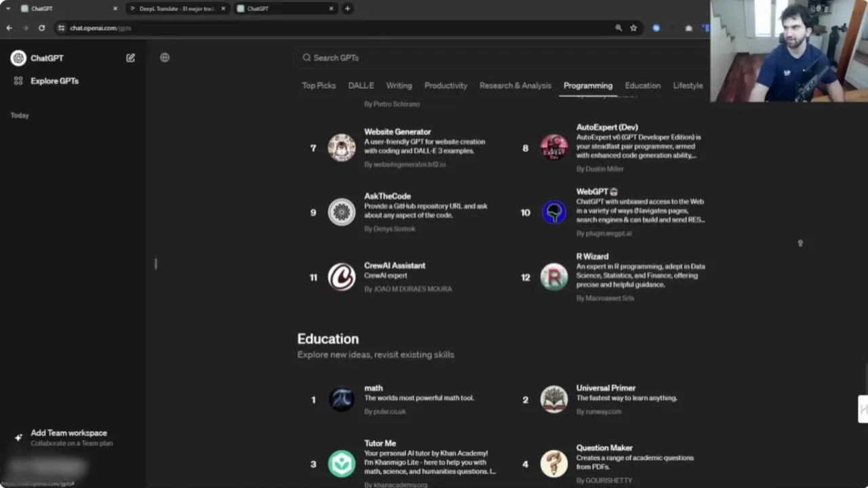Open the R Wizard icon
This screenshot has height=488, width=868.
pos(554,277)
